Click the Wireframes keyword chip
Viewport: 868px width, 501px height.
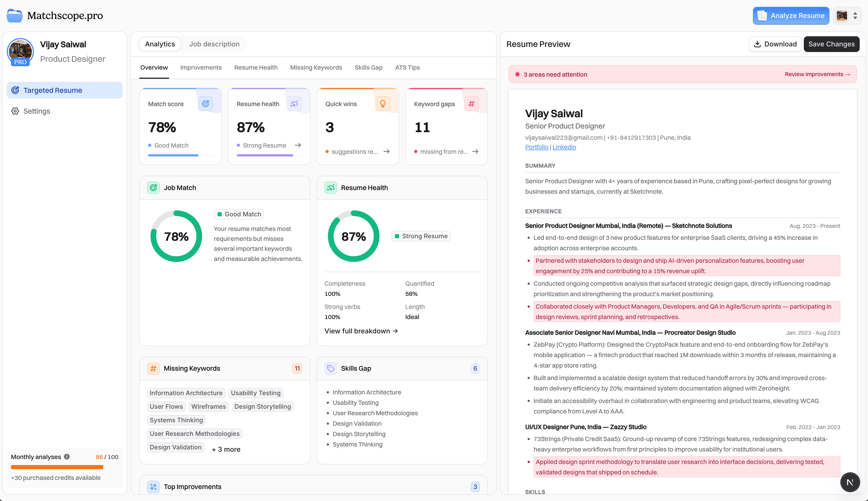(208, 406)
